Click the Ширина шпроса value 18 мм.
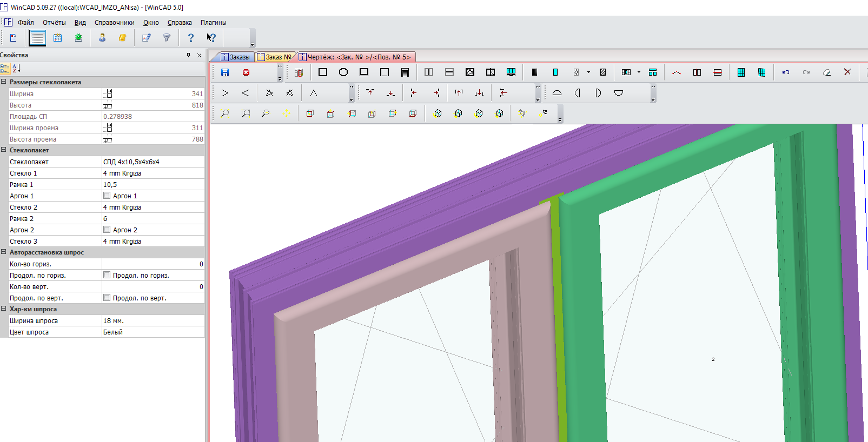The width and height of the screenshot is (868, 442). [x=153, y=320]
